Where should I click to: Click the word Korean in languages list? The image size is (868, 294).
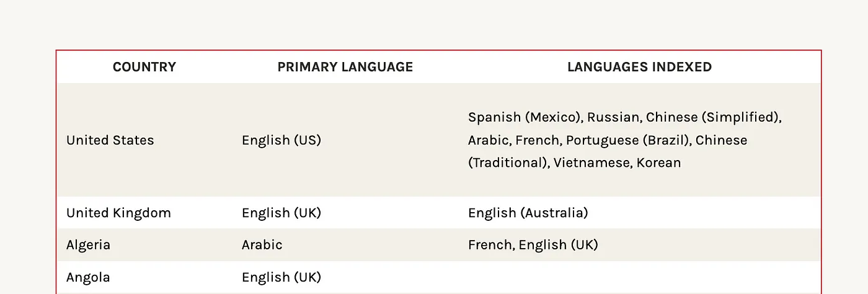tap(658, 163)
